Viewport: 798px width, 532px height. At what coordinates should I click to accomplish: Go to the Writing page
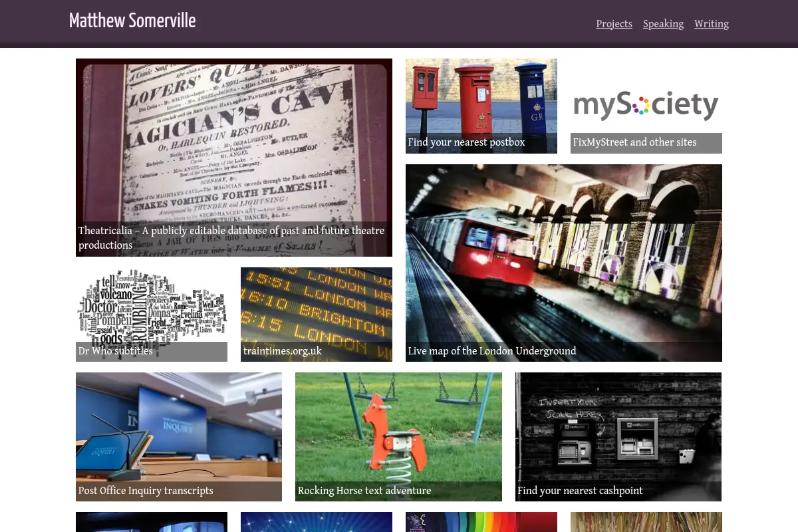(712, 24)
